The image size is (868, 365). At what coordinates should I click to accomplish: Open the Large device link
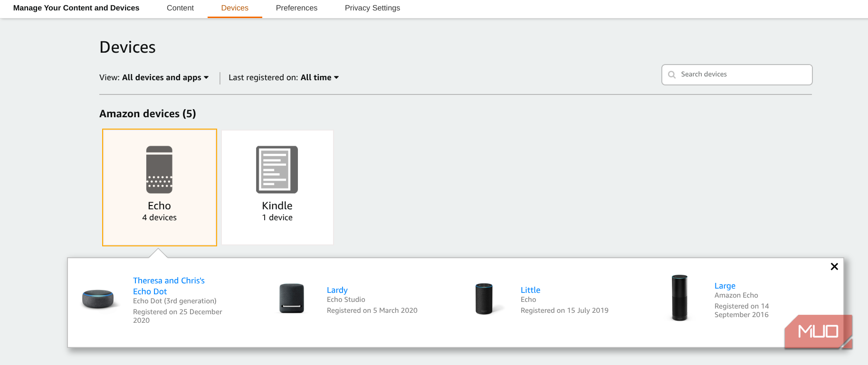tap(725, 286)
